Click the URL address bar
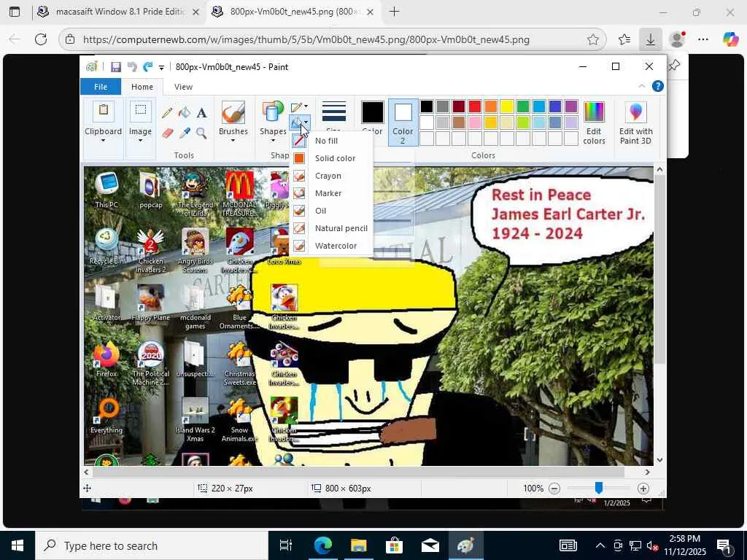The height and width of the screenshot is (560, 747). [332, 39]
